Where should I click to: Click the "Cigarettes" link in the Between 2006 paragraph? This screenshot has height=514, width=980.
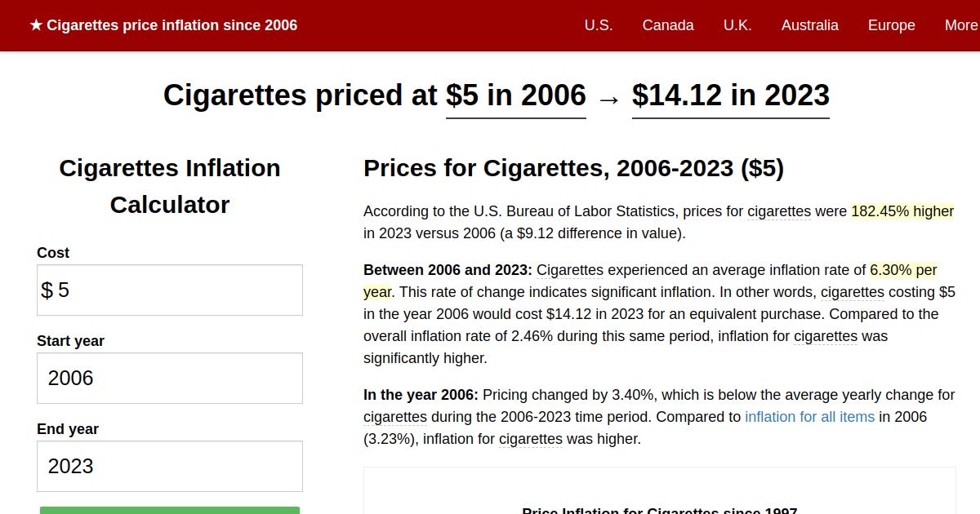coord(570,270)
